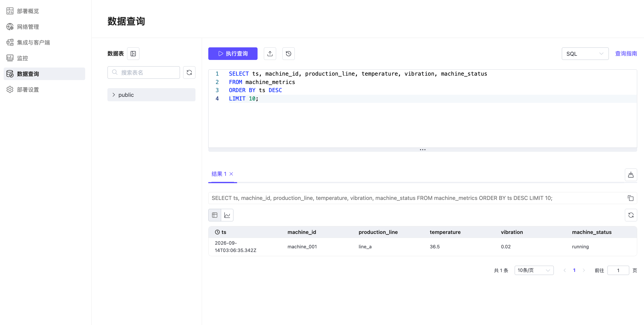Viewport: 644px width, 325px height.
Task: Click ORDER BY ts DESC line
Action: pos(255,90)
